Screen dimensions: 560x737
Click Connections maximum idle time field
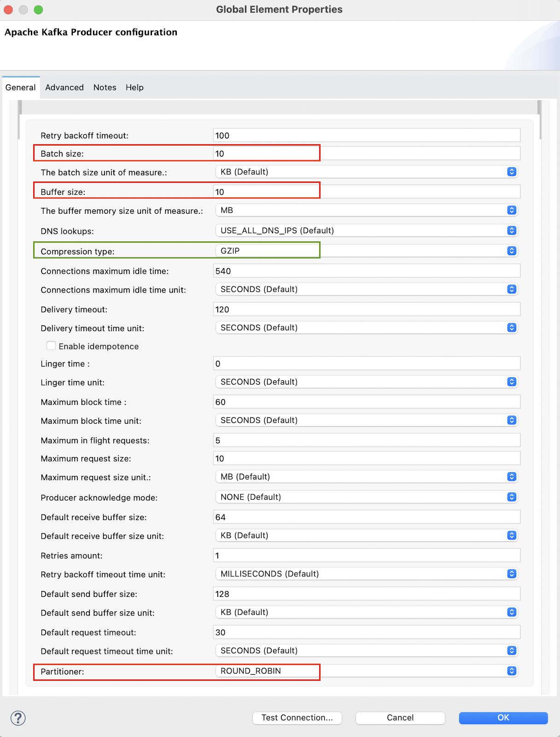367,271
